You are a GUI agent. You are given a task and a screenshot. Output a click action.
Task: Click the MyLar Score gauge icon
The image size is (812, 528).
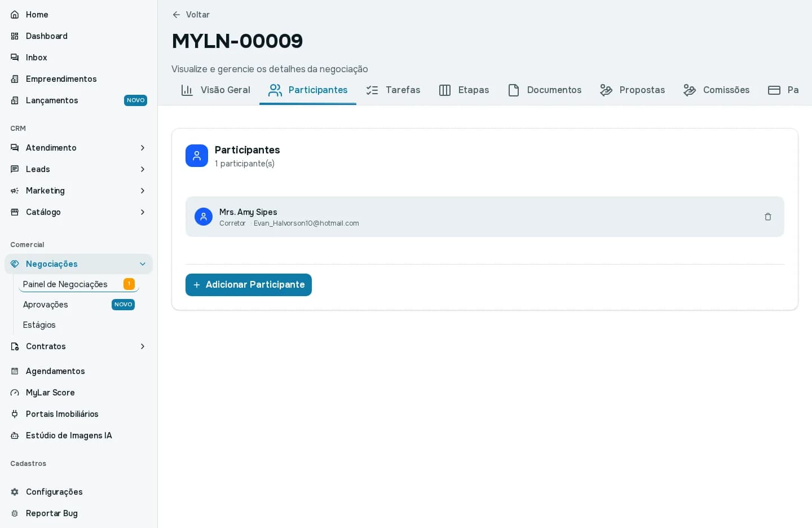[15, 393]
